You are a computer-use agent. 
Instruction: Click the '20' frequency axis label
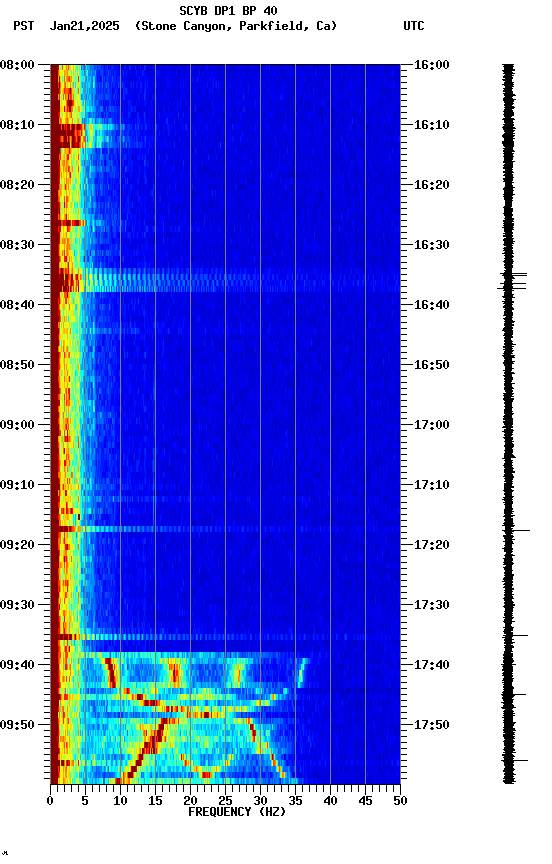pos(190,801)
